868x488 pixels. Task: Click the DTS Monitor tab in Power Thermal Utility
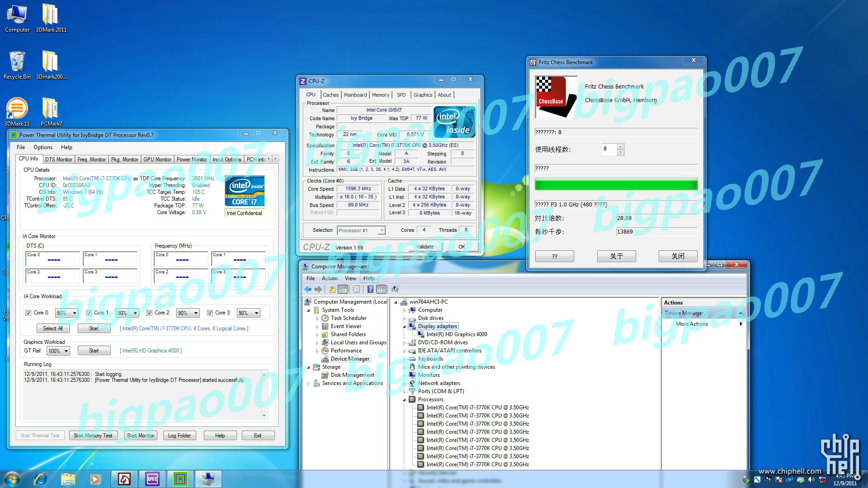tap(58, 159)
